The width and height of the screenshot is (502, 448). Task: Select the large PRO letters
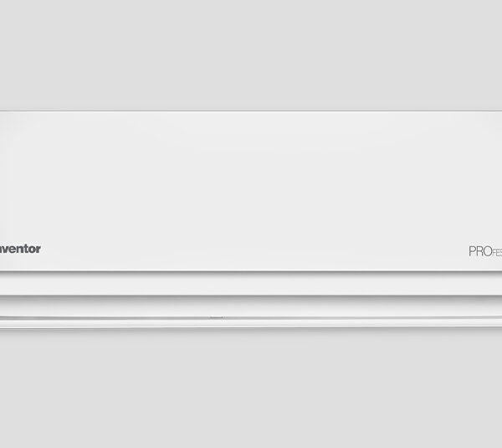point(480,251)
